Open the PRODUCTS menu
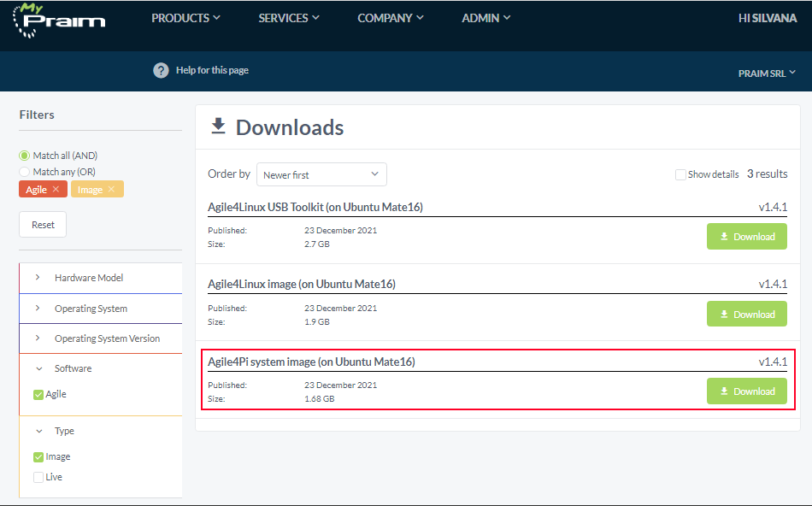The width and height of the screenshot is (812, 506). [186, 18]
